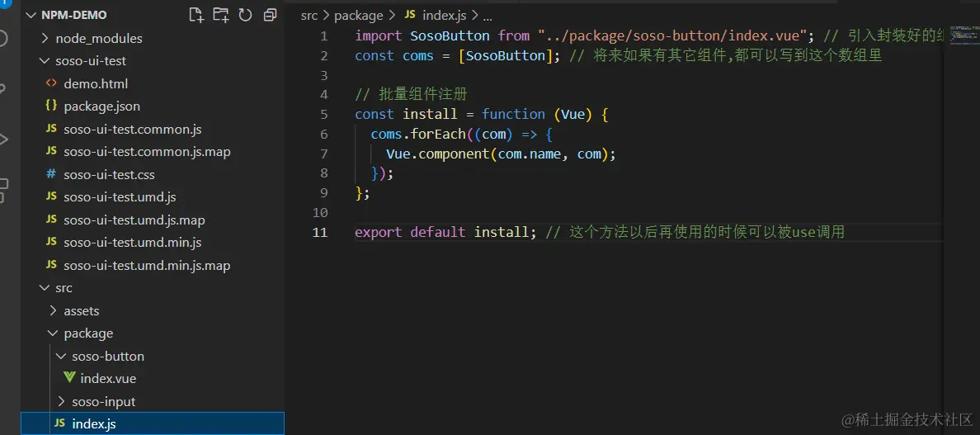Screen dimensions: 980x435
Task: Click the New File icon in explorer header
Action: tap(196, 15)
